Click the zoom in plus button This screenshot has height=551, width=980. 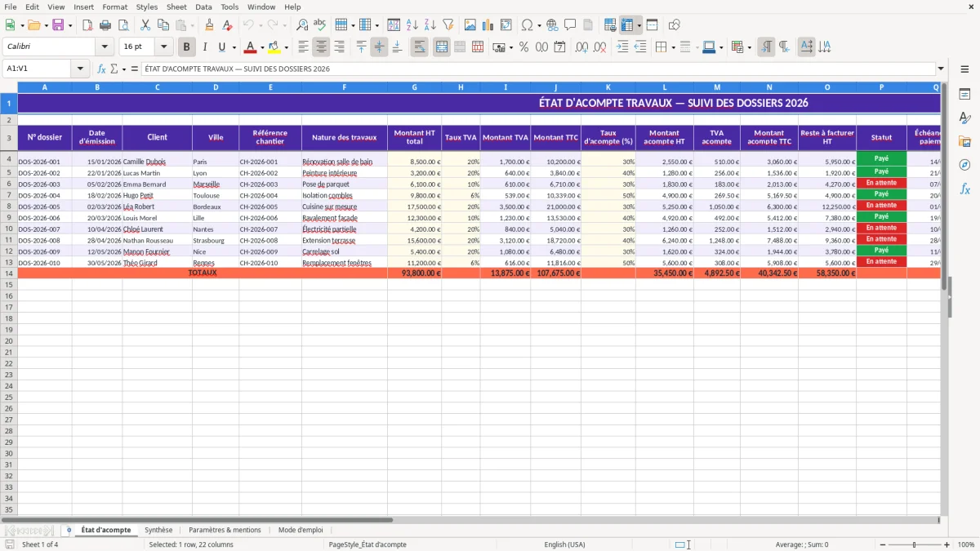[947, 544]
